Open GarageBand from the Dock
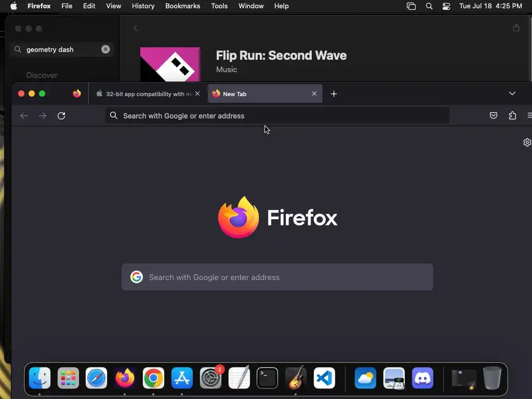The height and width of the screenshot is (399, 532). coord(296,377)
